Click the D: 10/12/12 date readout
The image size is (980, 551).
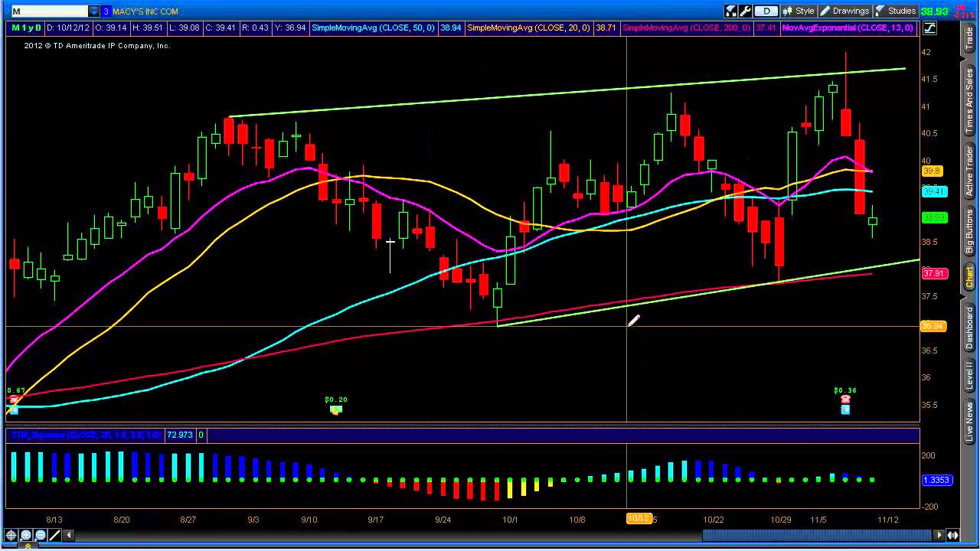pyautogui.click(x=70, y=28)
